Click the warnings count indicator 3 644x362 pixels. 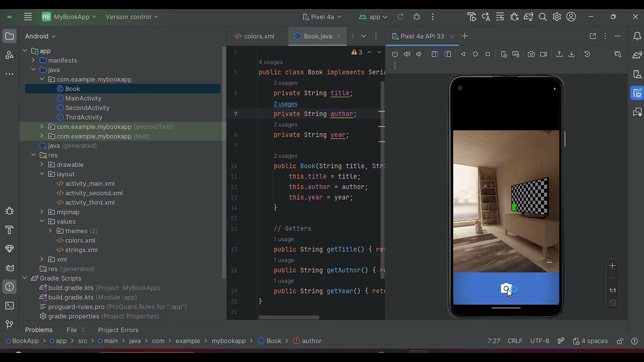pos(357,52)
